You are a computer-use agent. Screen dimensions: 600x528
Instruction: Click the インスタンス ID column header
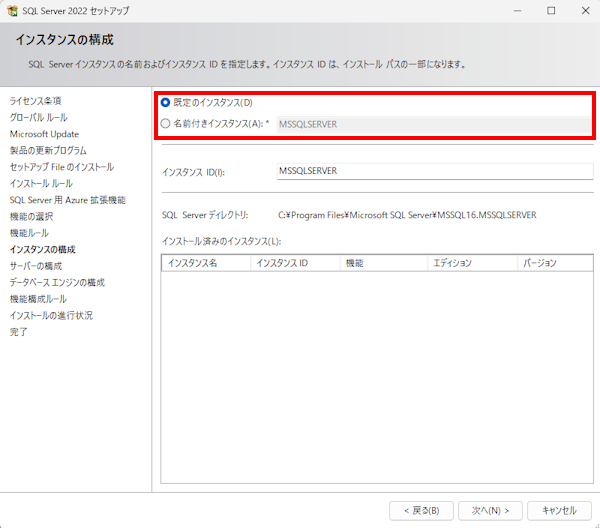click(x=295, y=263)
